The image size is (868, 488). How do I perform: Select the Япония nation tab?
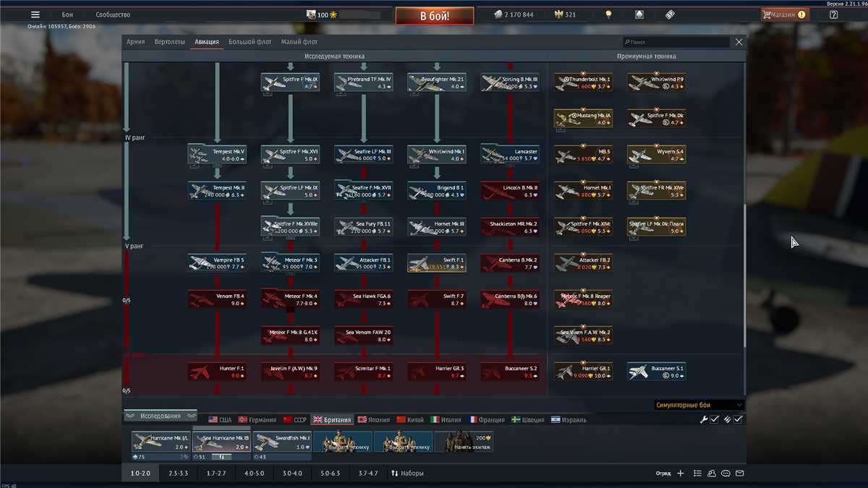pyautogui.click(x=373, y=420)
